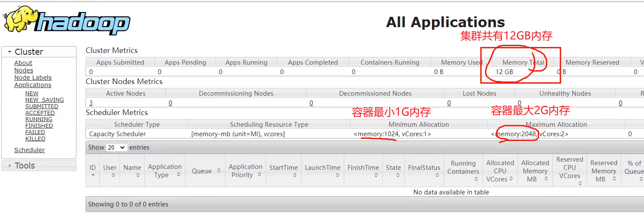The height and width of the screenshot is (222, 644).
Task: Sort table by Running Containers column
Action: pyautogui.click(x=463, y=171)
